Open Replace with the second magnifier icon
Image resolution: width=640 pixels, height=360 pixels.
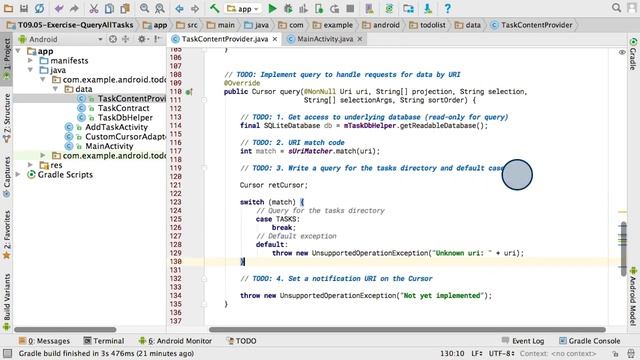[x=160, y=8]
